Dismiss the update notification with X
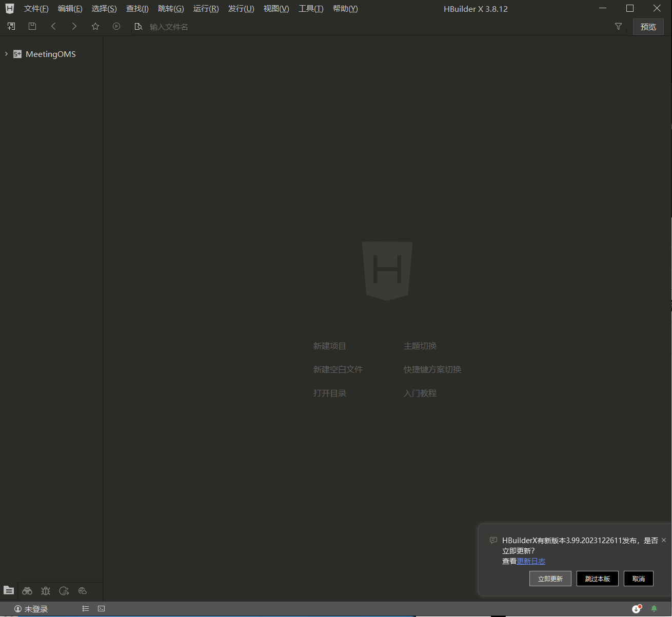This screenshot has height=617, width=672. click(664, 540)
